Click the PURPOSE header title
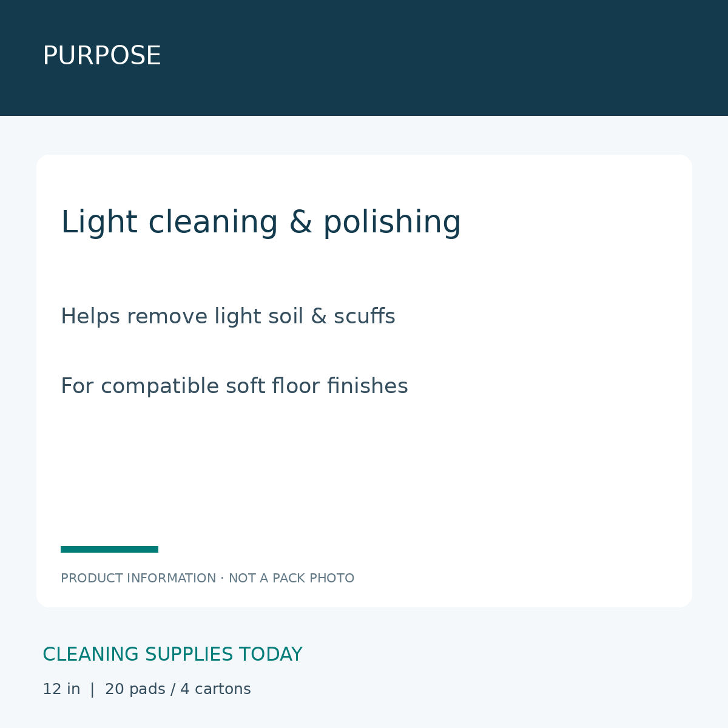 click(x=102, y=56)
